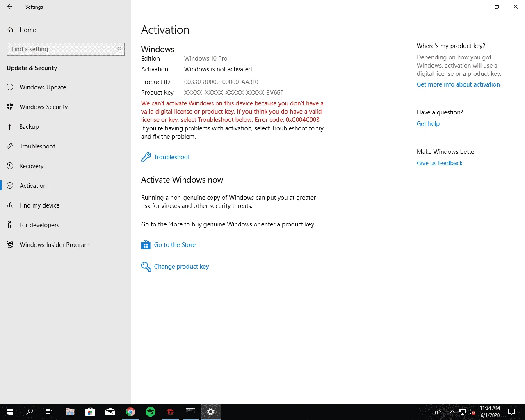Click the Find a setting search box
Image resolution: width=525 pixels, height=420 pixels.
[66, 49]
